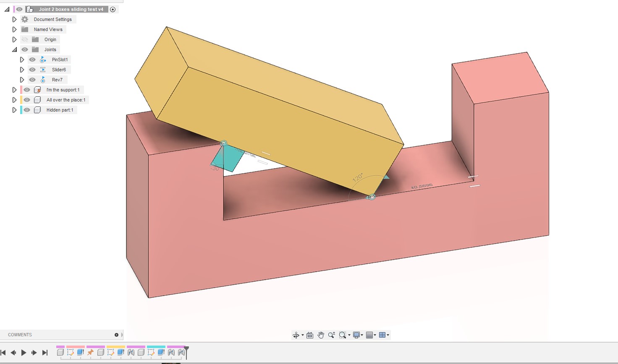
Task: Add a comment with the plus icon
Action: [116, 335]
